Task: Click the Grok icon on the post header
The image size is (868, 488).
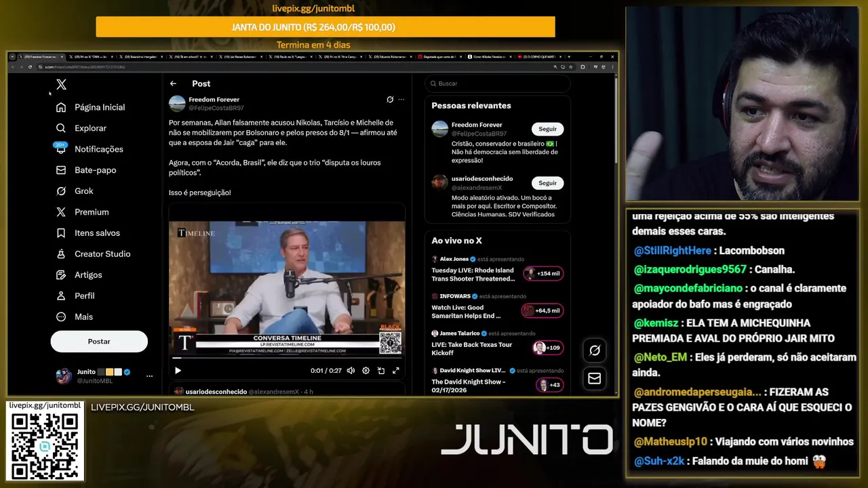Action: pyautogui.click(x=390, y=100)
